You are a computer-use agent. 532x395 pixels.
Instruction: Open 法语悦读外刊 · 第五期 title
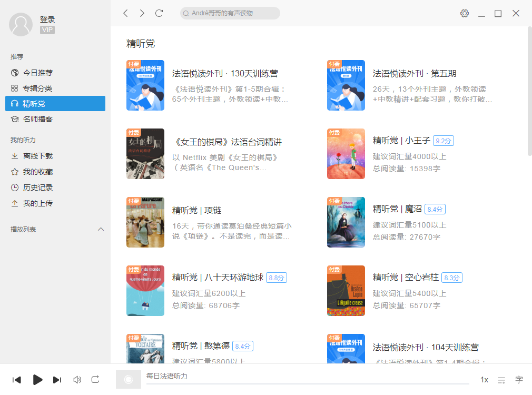click(414, 74)
